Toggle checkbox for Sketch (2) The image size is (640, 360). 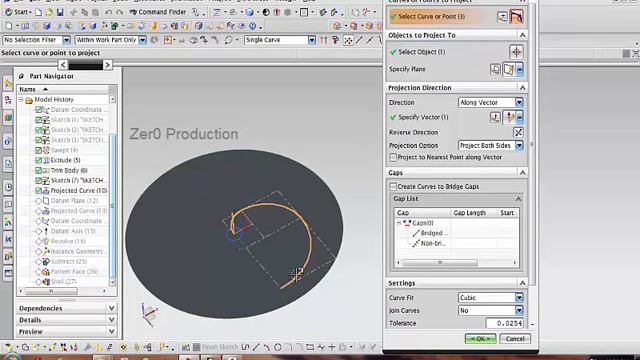[x=38, y=130]
